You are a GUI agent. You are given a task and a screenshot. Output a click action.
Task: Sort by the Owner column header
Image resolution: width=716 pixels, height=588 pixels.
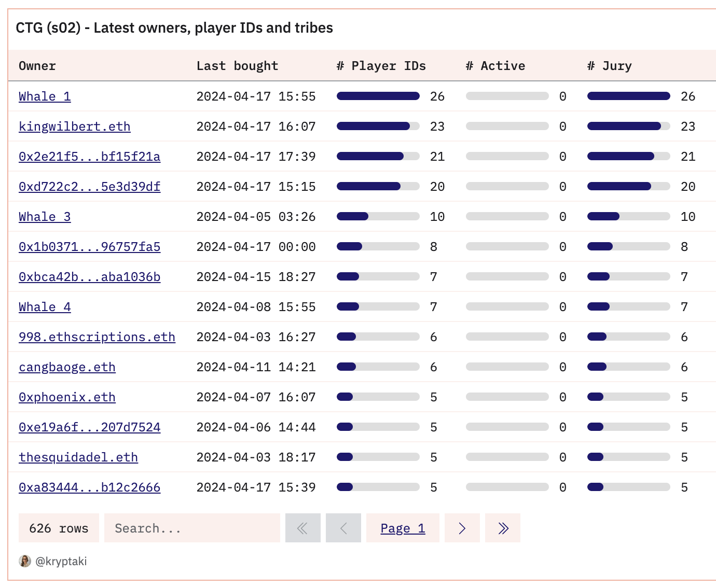pos(37,66)
